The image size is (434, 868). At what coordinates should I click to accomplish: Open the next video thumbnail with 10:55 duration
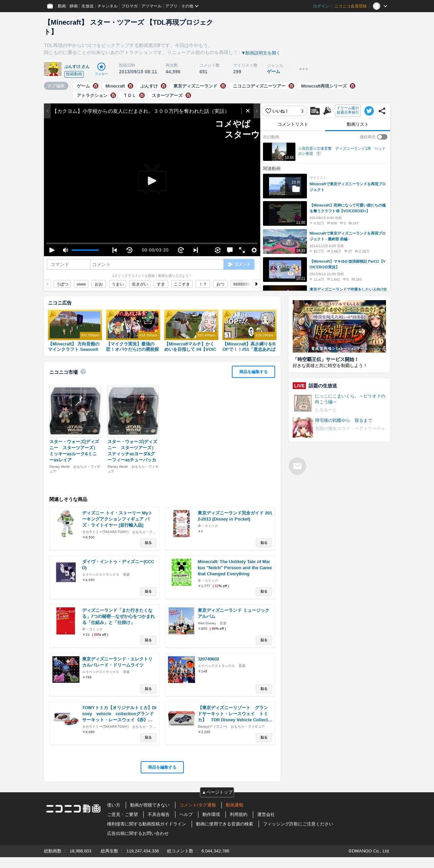coord(279,152)
